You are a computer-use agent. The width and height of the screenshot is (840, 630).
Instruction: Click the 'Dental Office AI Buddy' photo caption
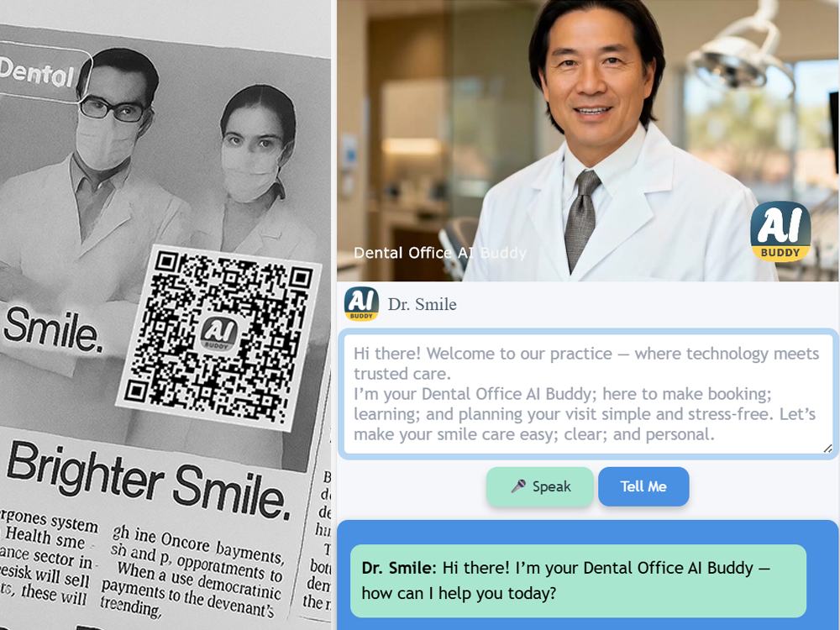pyautogui.click(x=440, y=253)
